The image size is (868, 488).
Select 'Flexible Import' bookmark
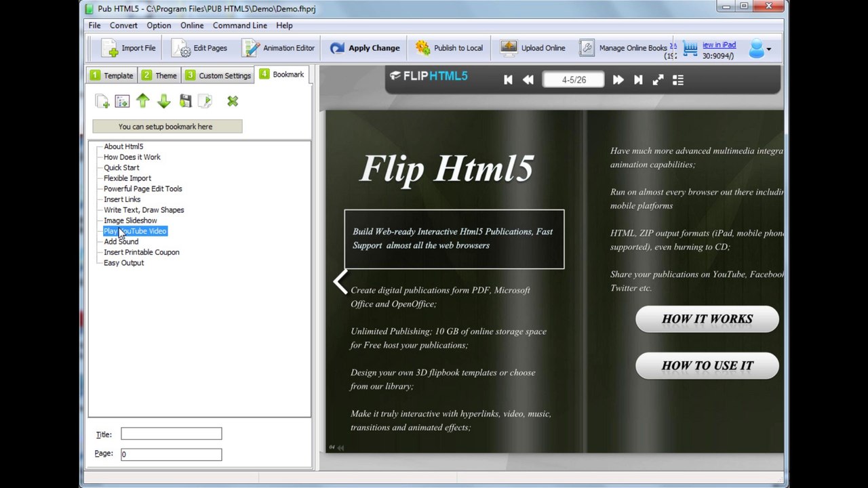pos(127,178)
